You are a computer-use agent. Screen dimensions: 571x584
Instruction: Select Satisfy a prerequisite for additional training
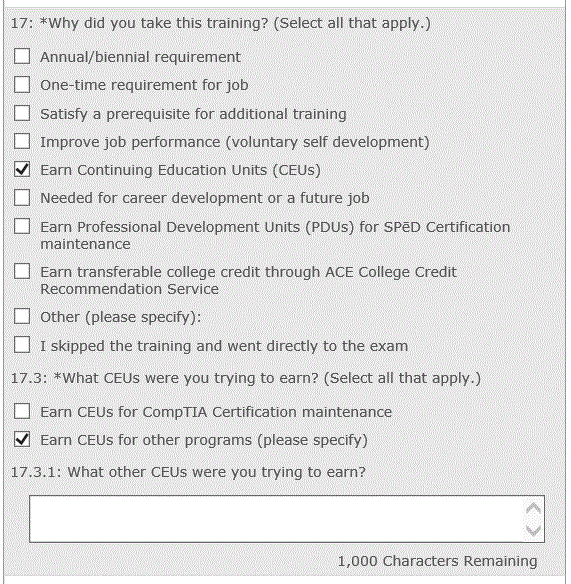coord(22,113)
